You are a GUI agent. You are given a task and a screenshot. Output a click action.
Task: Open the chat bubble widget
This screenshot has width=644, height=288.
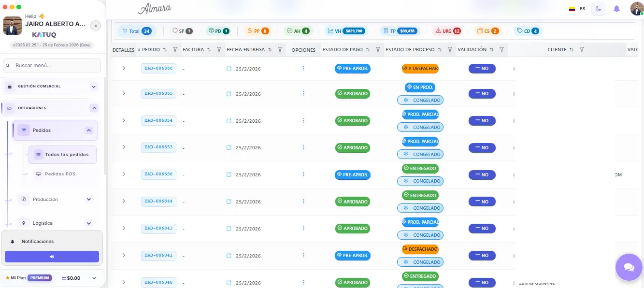[x=629, y=267]
